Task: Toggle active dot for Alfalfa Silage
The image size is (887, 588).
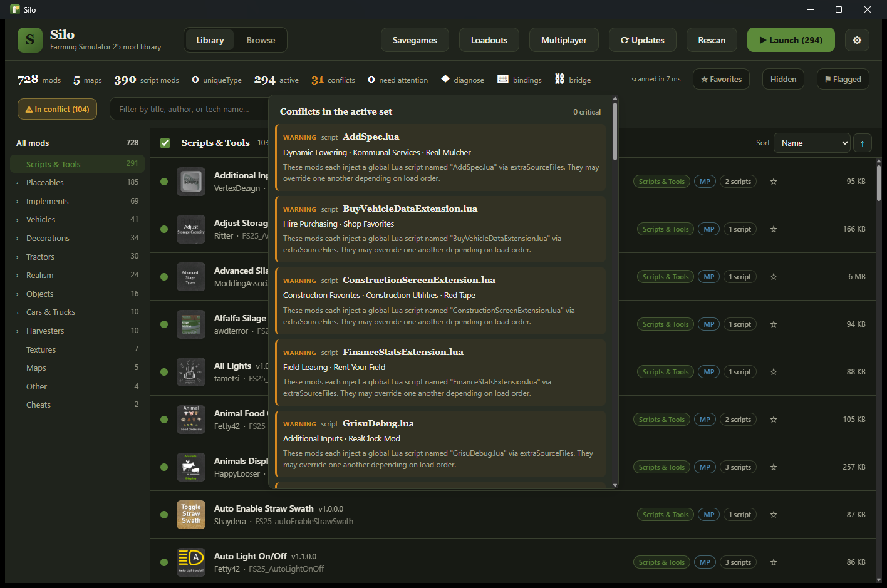Action: pyautogui.click(x=164, y=324)
